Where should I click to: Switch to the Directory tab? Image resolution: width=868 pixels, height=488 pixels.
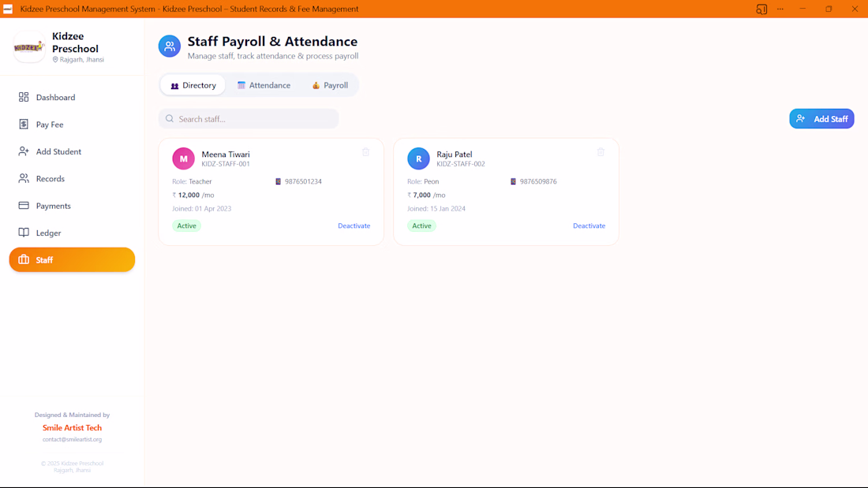pos(193,85)
